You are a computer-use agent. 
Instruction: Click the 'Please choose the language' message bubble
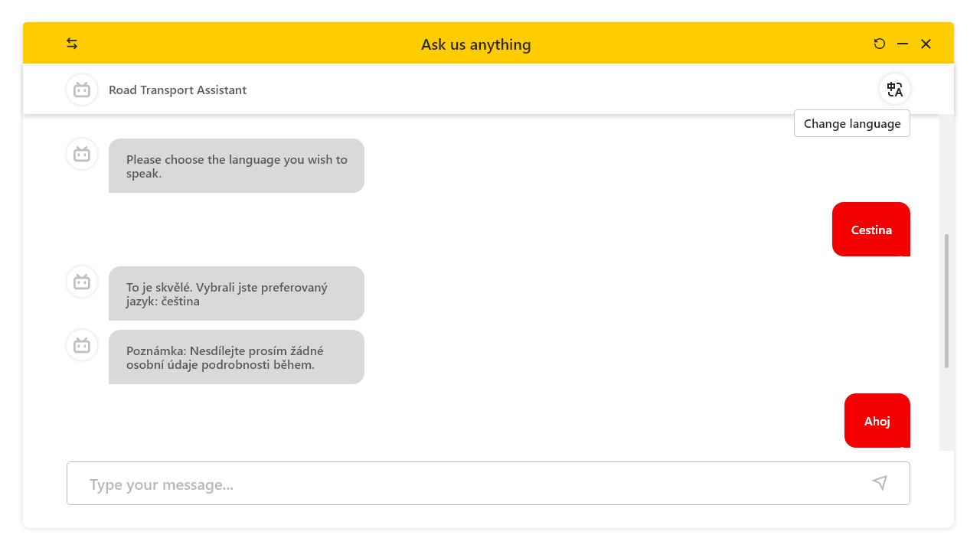(237, 166)
